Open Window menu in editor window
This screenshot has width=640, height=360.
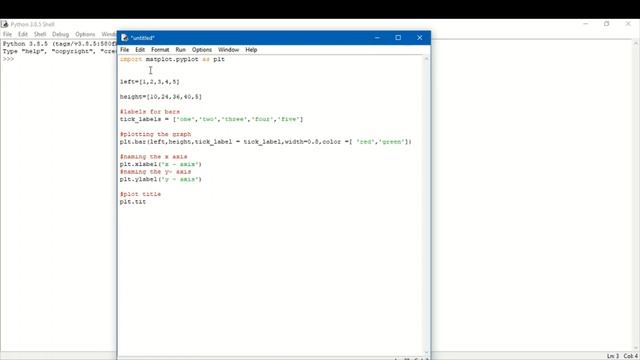(228, 50)
